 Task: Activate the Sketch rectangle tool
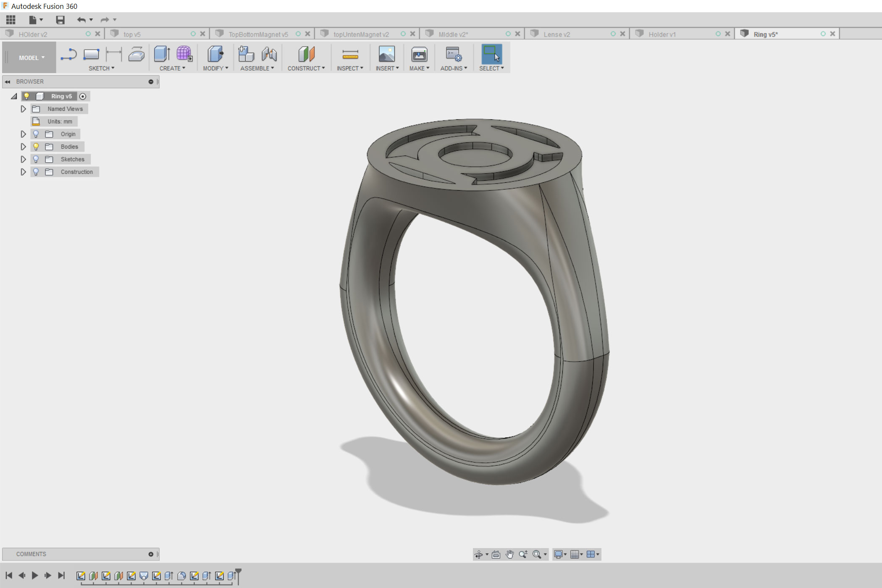91,54
